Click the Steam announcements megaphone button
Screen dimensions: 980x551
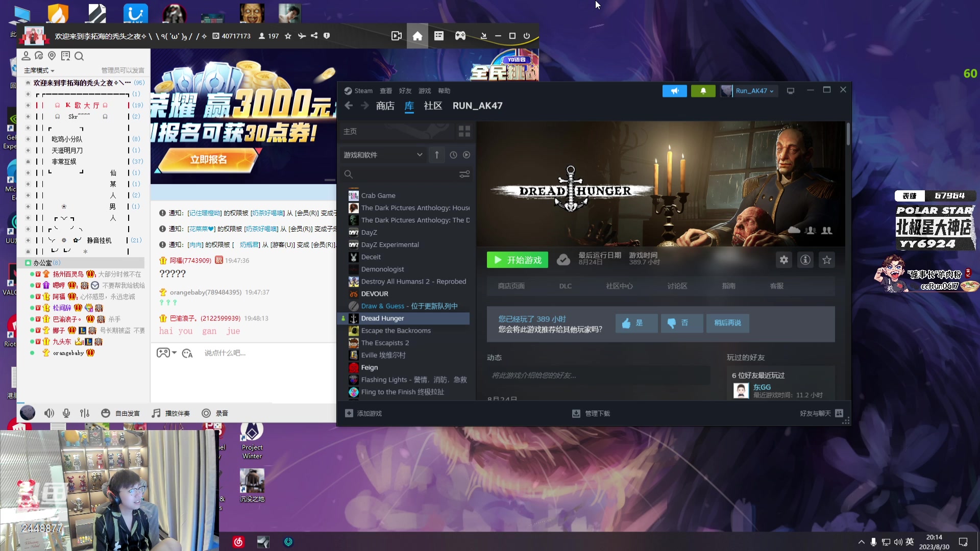pos(675,91)
